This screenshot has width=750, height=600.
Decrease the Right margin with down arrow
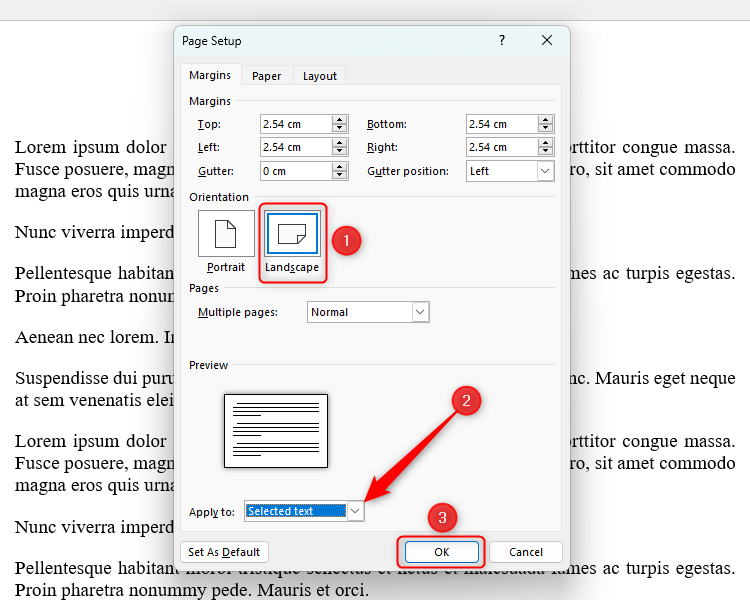tap(545, 152)
